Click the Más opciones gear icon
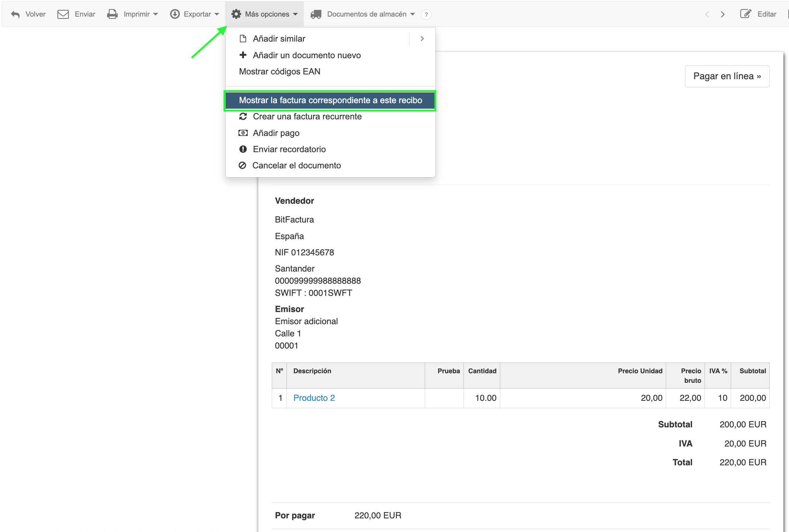Viewport: 789px width, 532px height. coord(236,14)
